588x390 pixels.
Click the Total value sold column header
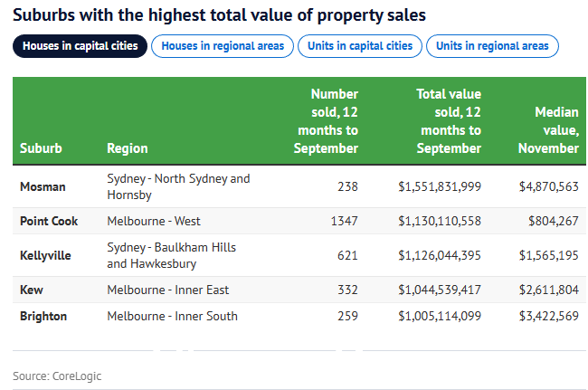tap(449, 121)
